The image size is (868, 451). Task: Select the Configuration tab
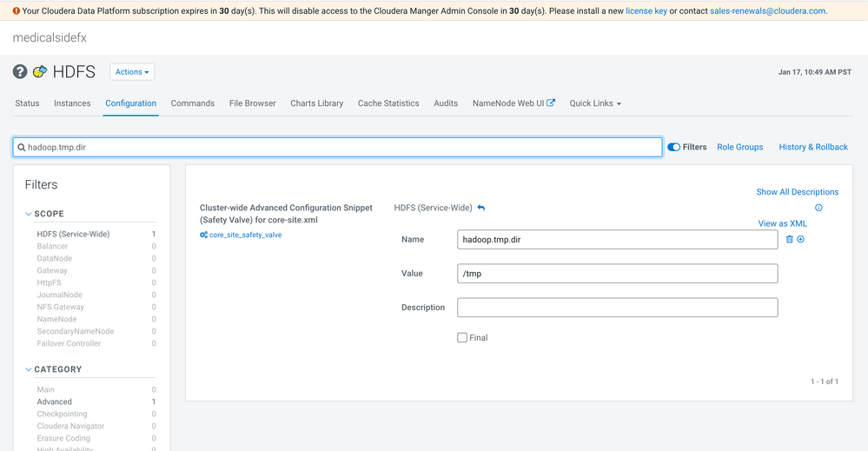(130, 103)
